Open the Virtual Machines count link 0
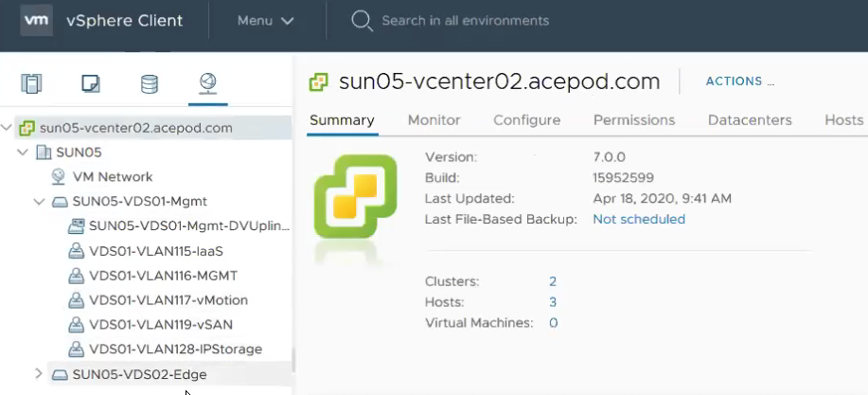 point(553,323)
